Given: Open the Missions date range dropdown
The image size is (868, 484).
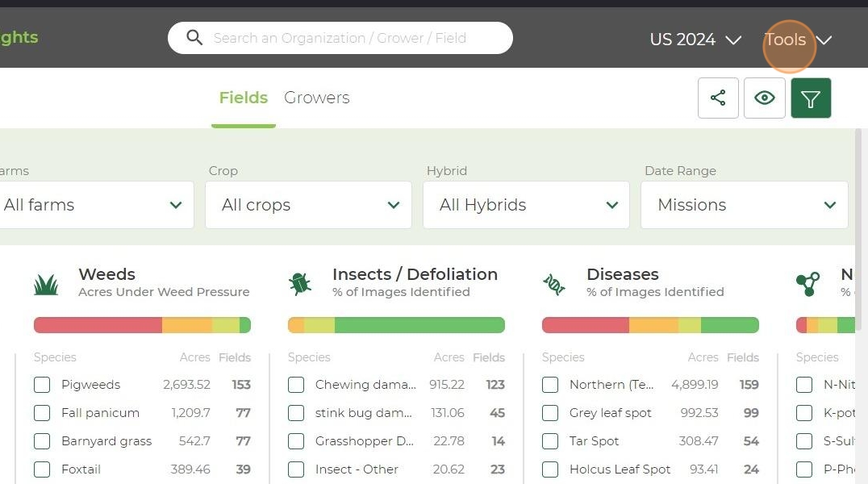Looking at the screenshot, I should click(744, 205).
